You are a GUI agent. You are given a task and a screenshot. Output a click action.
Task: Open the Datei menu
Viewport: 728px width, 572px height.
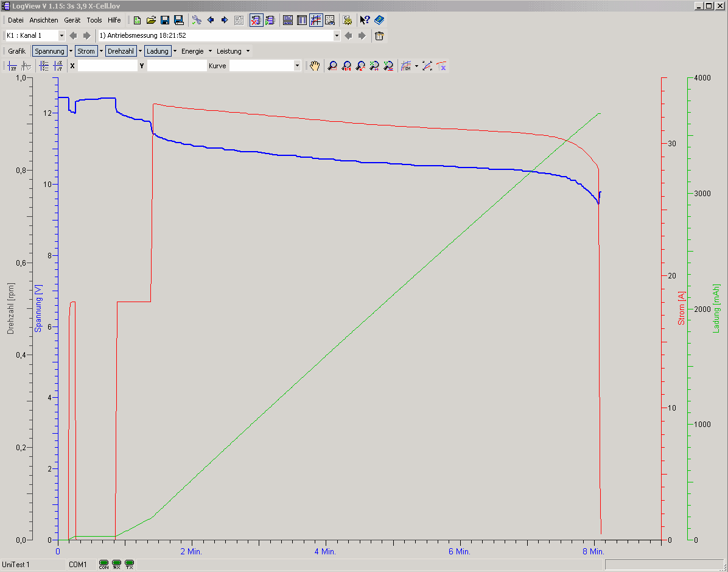(16, 20)
